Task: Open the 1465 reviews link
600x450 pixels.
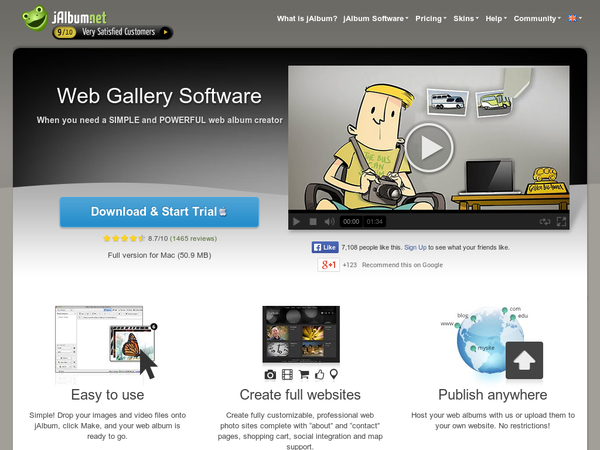Action: (193, 238)
